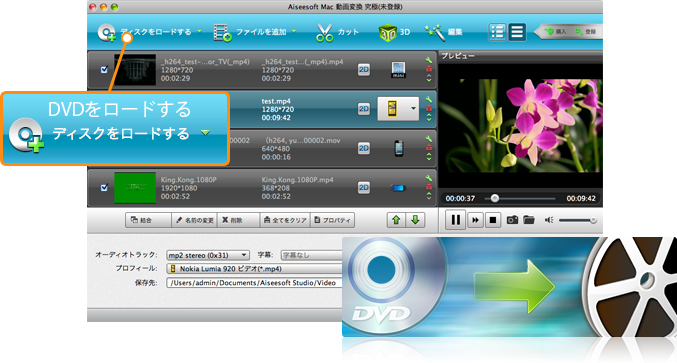Switch to compact list view icon

pos(517,32)
